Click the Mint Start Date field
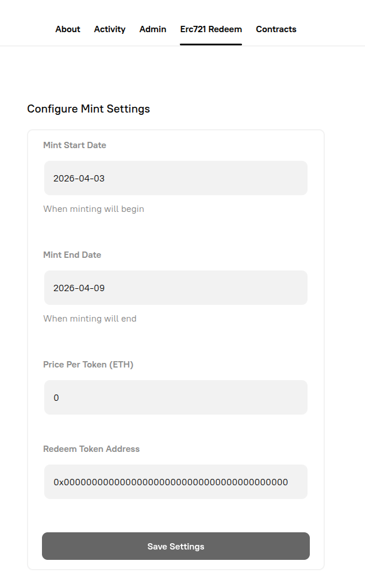Screen dimensions: 365x588 click(175, 178)
